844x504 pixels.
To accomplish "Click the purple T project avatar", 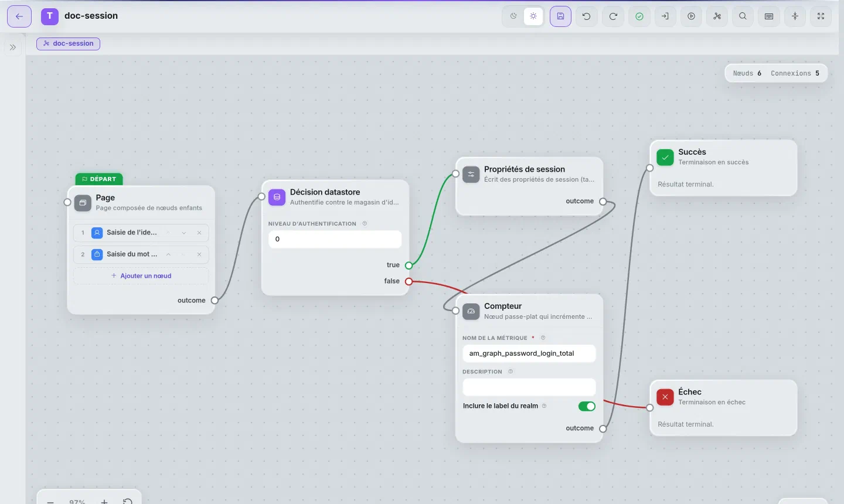I will point(50,16).
